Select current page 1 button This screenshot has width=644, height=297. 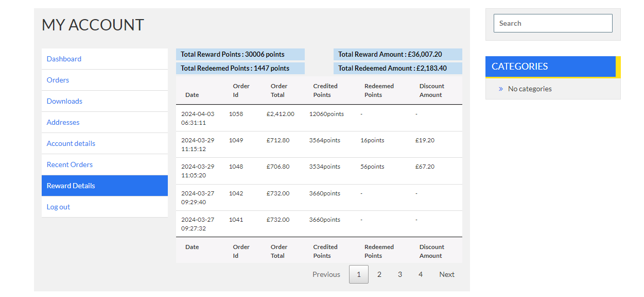(x=359, y=274)
